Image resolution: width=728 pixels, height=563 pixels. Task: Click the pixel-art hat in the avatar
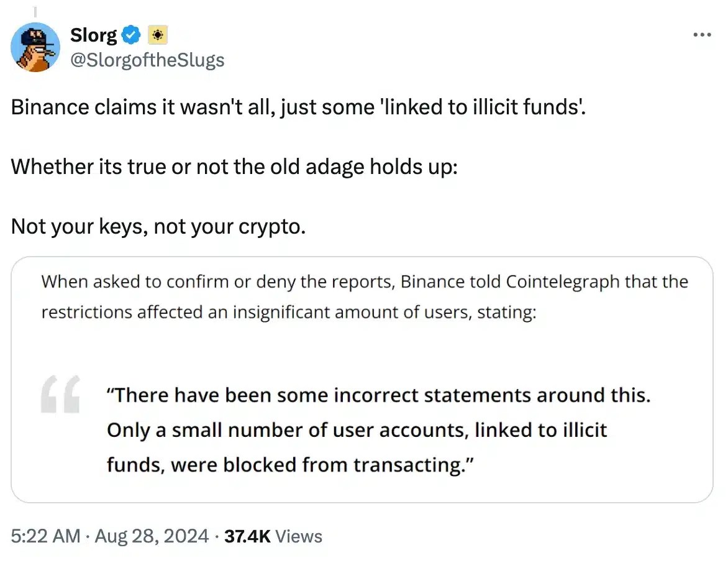[x=35, y=36]
